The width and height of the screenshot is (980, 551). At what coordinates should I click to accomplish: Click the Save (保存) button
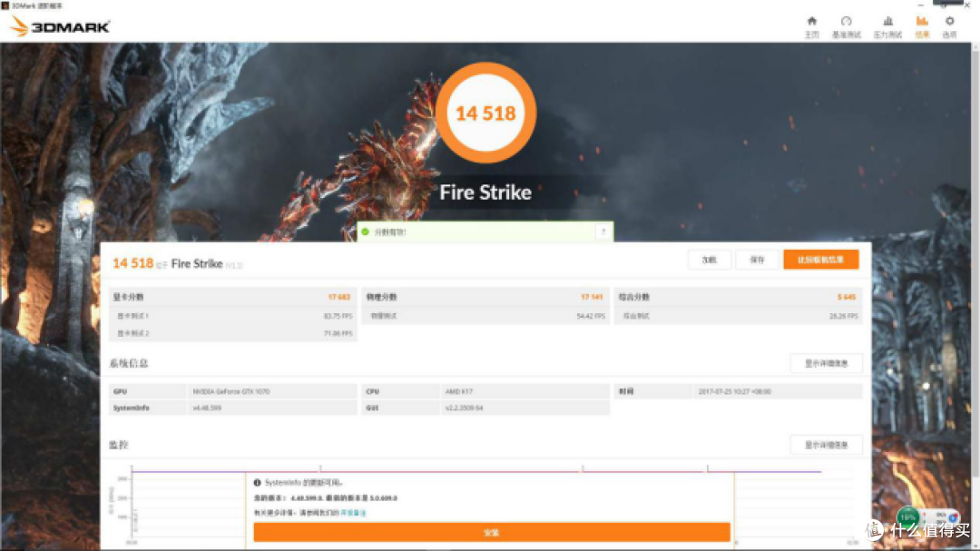pyautogui.click(x=757, y=260)
